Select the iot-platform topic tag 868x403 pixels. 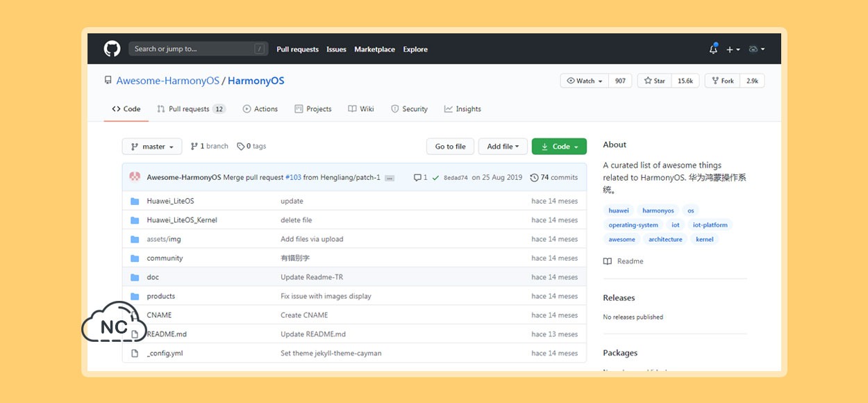[x=710, y=225]
